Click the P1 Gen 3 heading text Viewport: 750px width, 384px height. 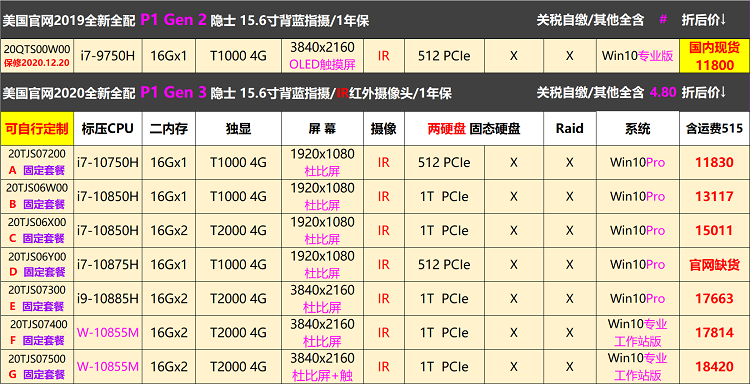click(174, 92)
